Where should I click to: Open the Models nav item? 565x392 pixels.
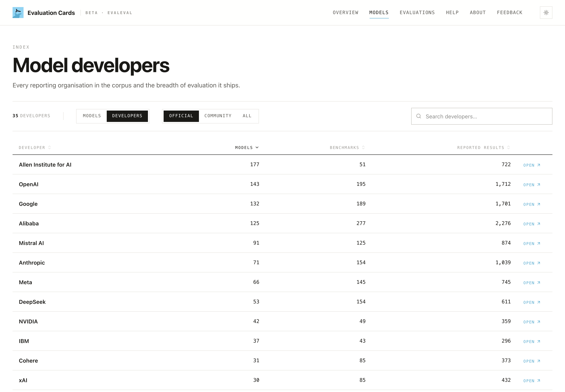pos(379,13)
